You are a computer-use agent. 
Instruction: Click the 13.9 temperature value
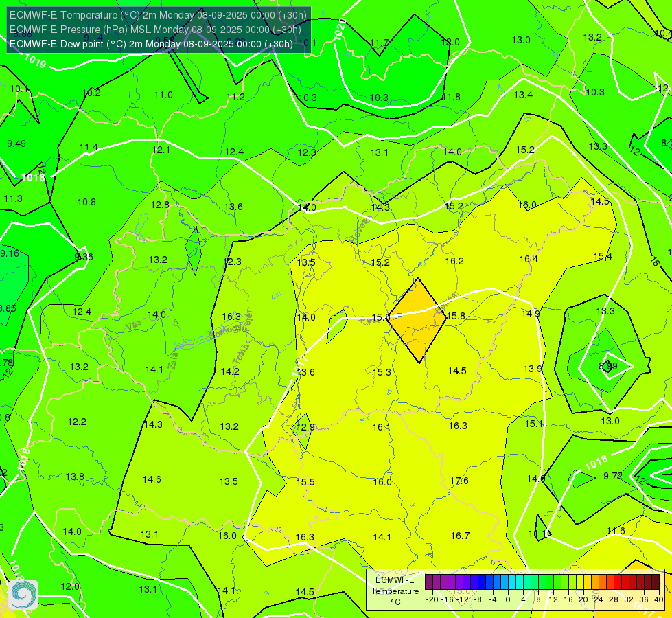(x=533, y=369)
